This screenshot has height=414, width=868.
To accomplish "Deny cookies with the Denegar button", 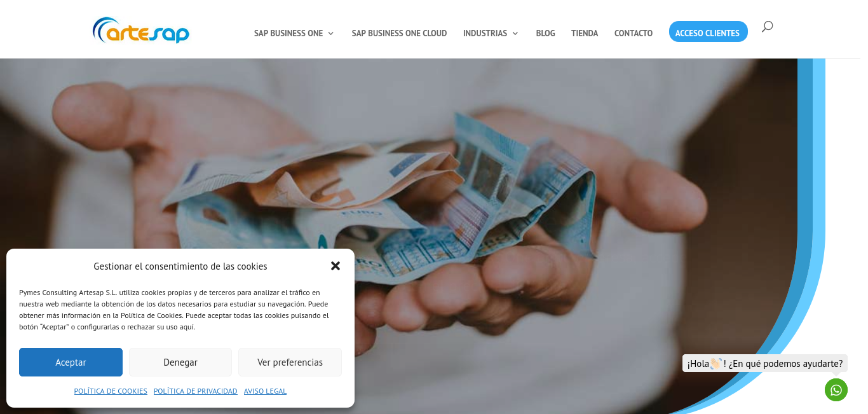I will [180, 362].
